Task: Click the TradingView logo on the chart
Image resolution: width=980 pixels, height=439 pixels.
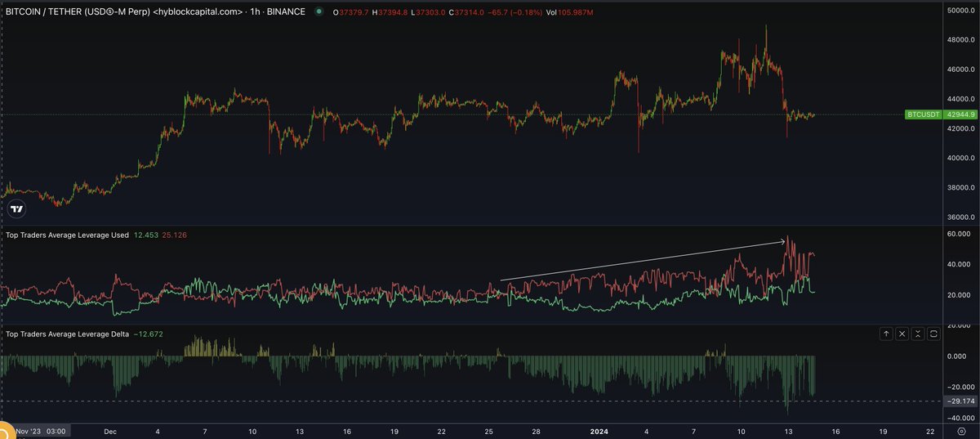Action: coord(15,210)
